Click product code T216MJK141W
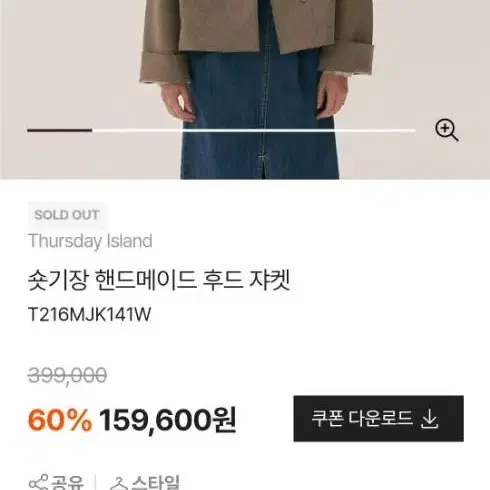The width and height of the screenshot is (490, 490). pyautogui.click(x=90, y=314)
